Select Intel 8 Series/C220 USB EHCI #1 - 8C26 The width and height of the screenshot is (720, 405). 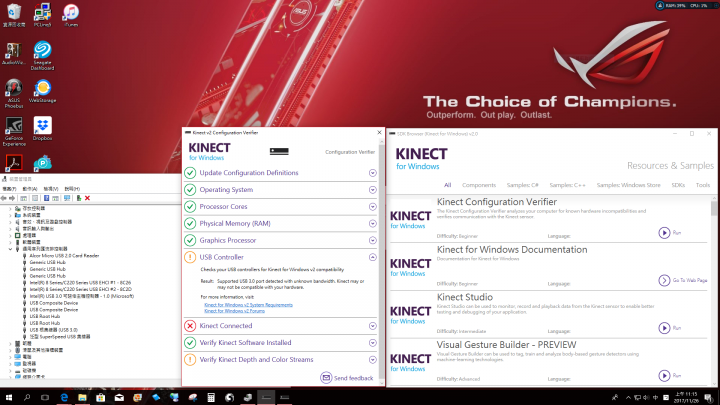coord(80,283)
